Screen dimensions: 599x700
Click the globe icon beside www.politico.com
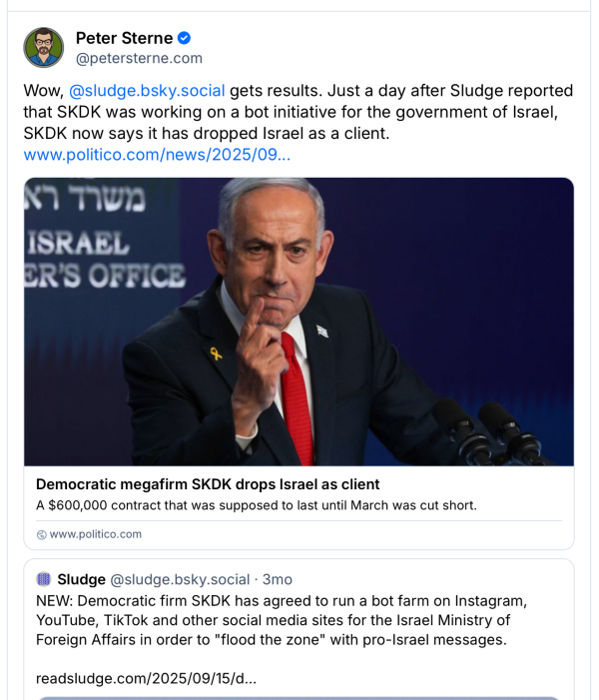point(41,534)
